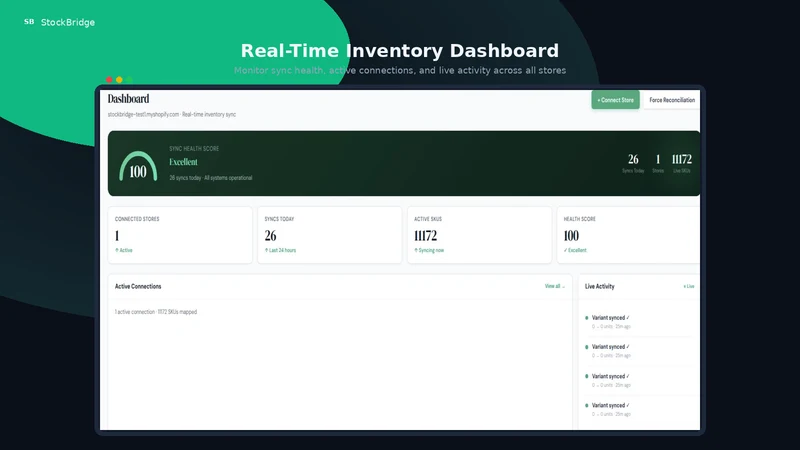Click the Active Connections heading
Image resolution: width=800 pixels, height=450 pixels.
[138, 286]
